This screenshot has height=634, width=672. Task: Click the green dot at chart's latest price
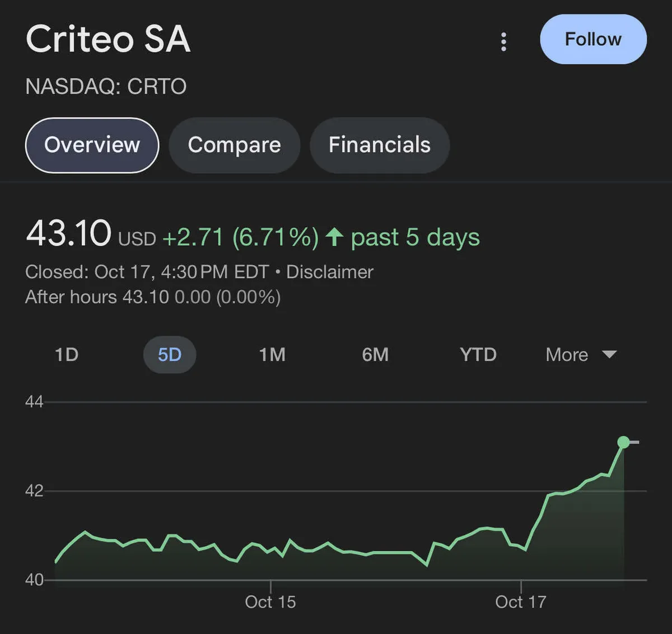(x=623, y=443)
